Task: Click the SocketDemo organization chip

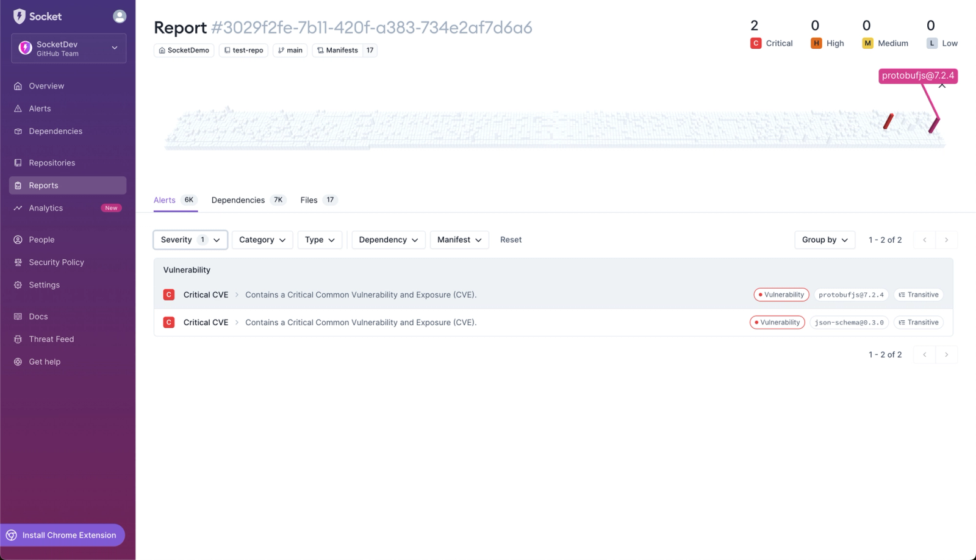Action: [x=184, y=51]
